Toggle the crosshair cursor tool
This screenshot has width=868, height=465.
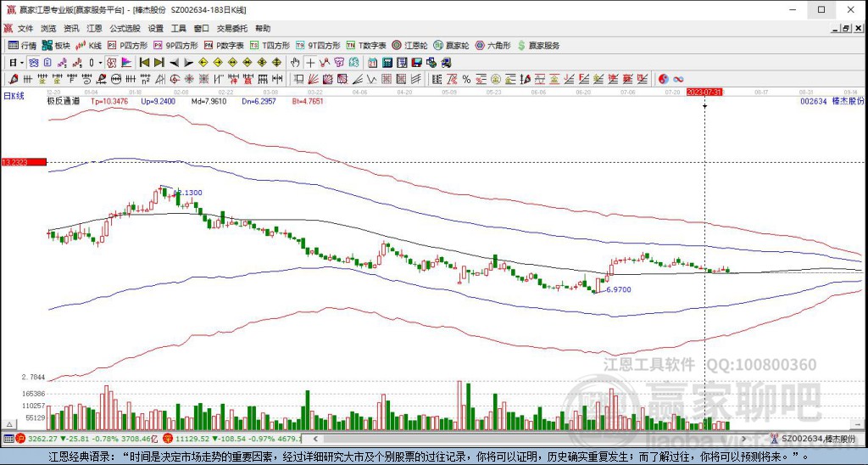pyautogui.click(x=310, y=63)
